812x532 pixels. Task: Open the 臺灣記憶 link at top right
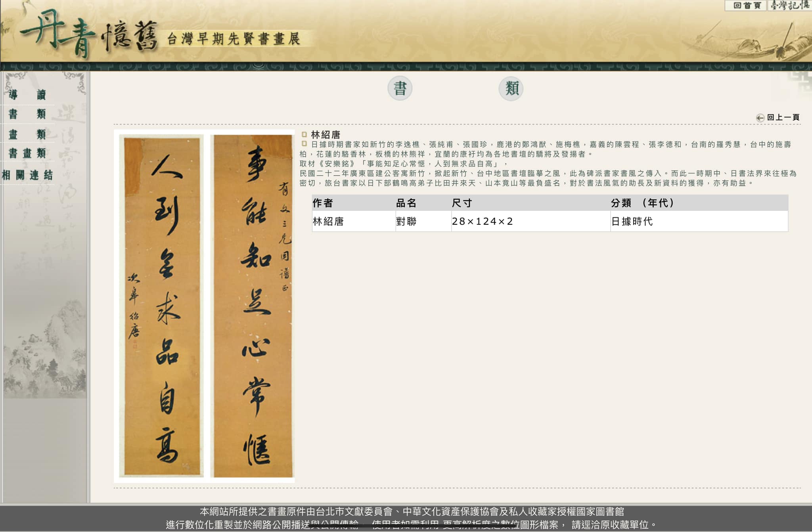(790, 5)
